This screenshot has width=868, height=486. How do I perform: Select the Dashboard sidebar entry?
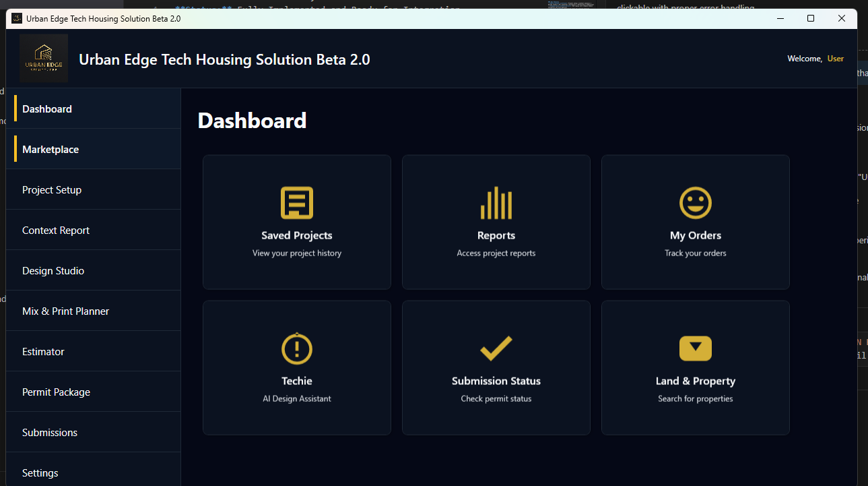click(x=46, y=109)
